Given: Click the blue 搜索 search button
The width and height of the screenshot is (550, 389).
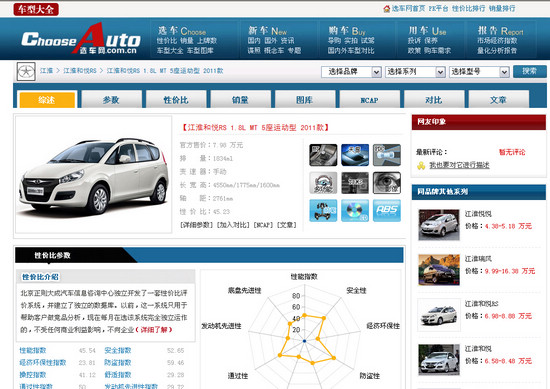Looking at the screenshot, I should click(x=529, y=72).
